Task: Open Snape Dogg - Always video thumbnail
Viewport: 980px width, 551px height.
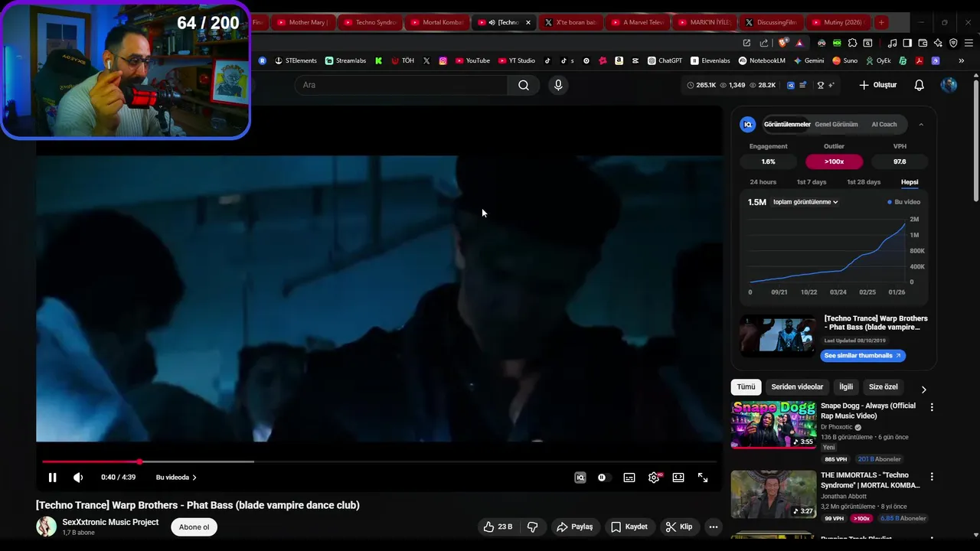Action: (773, 425)
